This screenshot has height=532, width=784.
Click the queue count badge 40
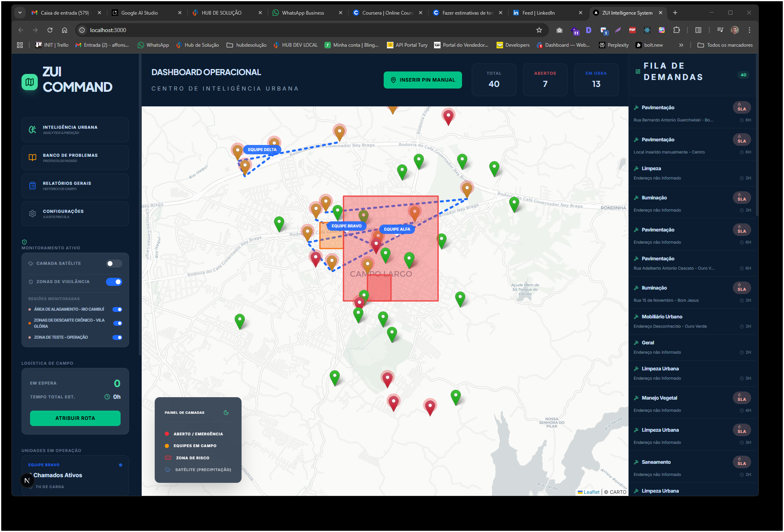click(x=743, y=75)
